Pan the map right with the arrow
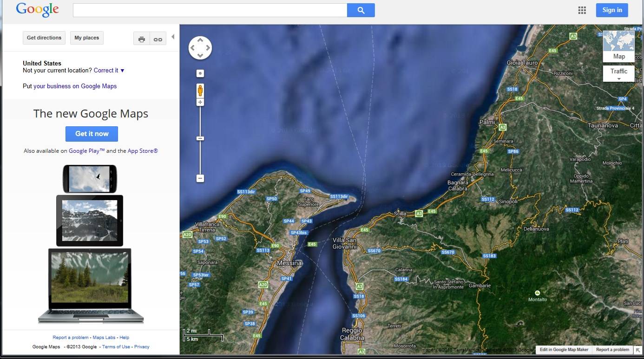 pos(208,48)
